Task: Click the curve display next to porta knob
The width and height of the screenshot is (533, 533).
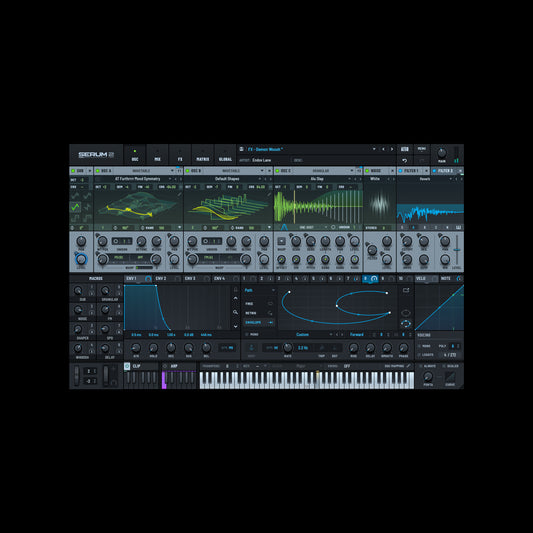Action: (450, 377)
